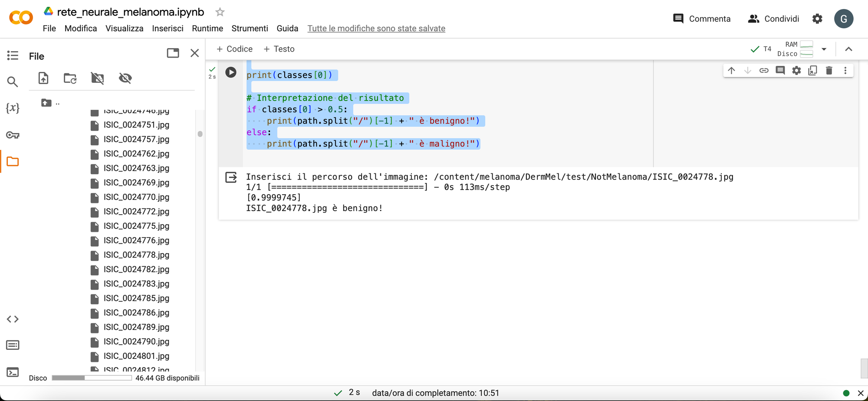This screenshot has height=401, width=868.
Task: Click the green connection status dot
Action: pyautogui.click(x=846, y=393)
